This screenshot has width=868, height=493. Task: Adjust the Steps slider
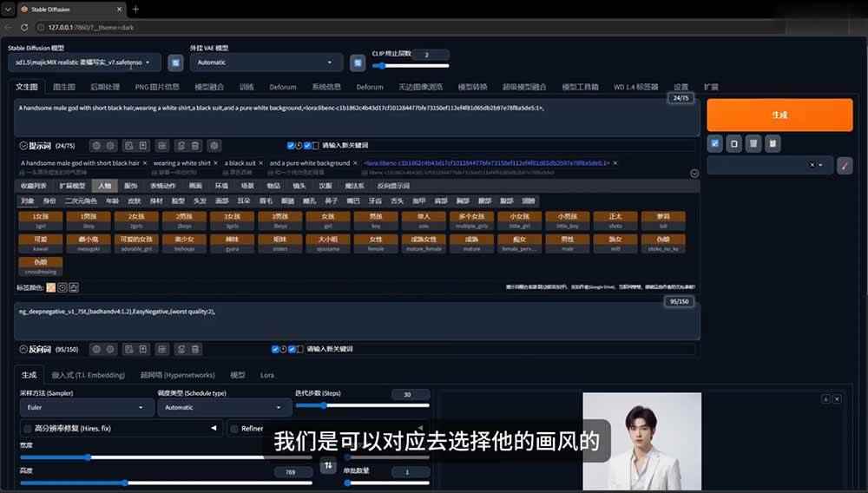362,405
